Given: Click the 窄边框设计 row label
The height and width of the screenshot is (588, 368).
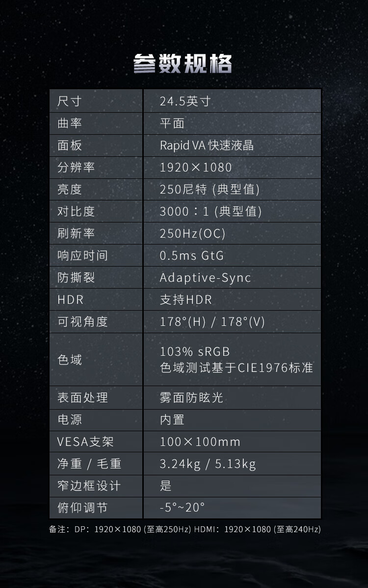Looking at the screenshot, I should pyautogui.click(x=88, y=486).
